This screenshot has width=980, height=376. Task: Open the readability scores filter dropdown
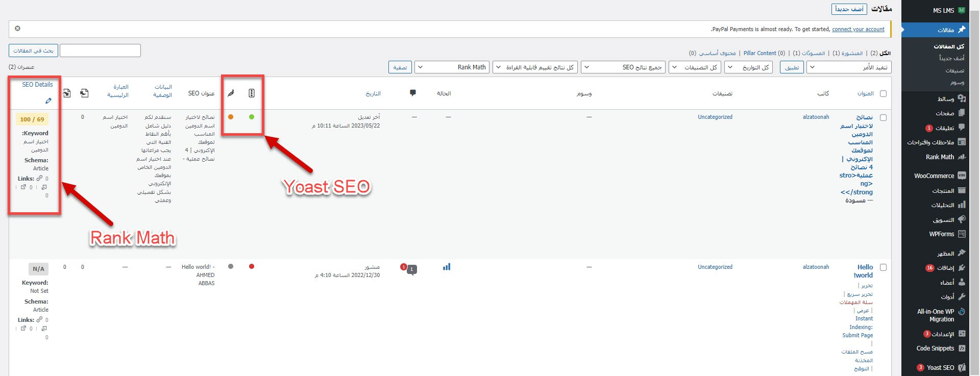click(x=535, y=67)
